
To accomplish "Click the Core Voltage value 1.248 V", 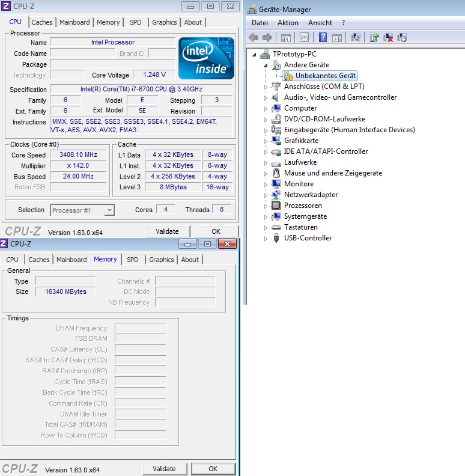I will pyautogui.click(x=154, y=75).
